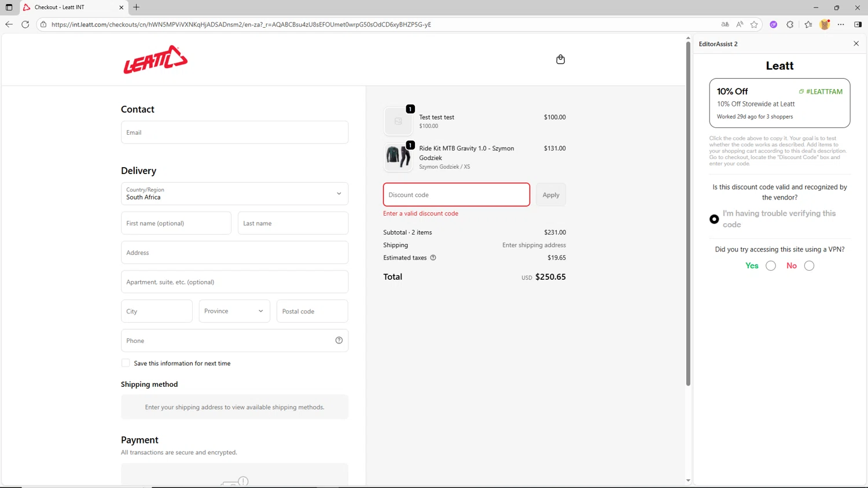Open a new tab with plus icon
The width and height of the screenshot is (868, 488).
click(137, 8)
